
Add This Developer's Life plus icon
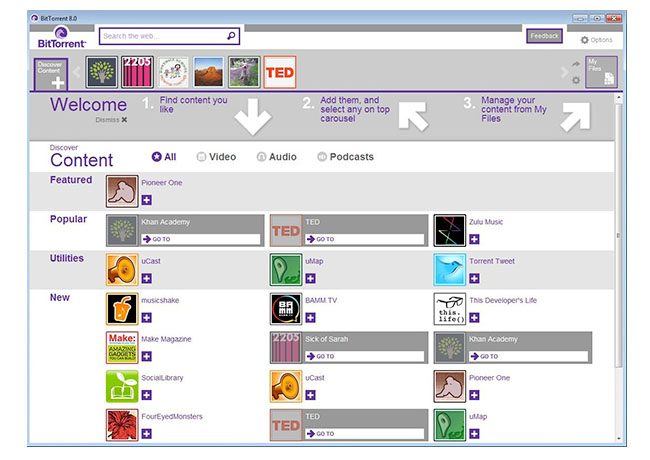[x=474, y=317]
